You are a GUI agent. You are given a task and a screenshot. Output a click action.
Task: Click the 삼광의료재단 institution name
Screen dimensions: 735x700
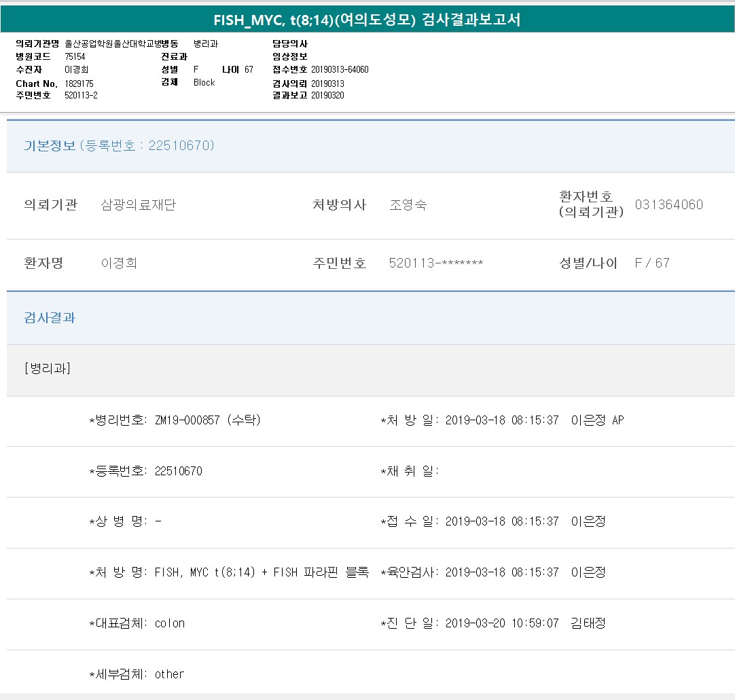[x=138, y=205]
